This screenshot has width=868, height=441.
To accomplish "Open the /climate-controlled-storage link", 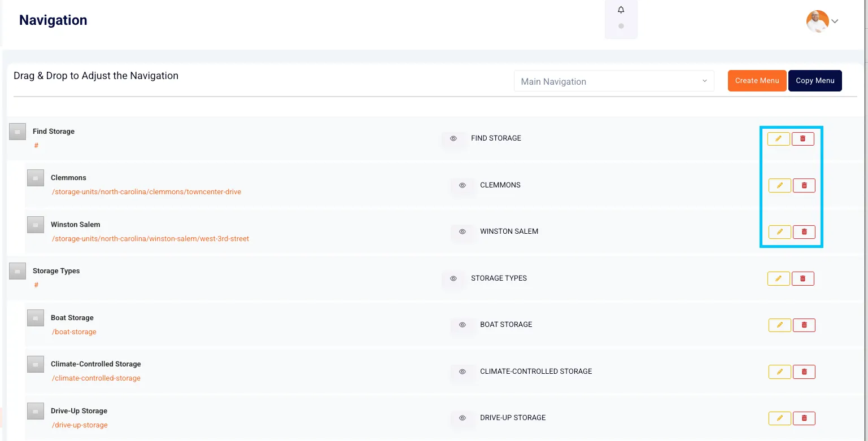I will [x=96, y=378].
